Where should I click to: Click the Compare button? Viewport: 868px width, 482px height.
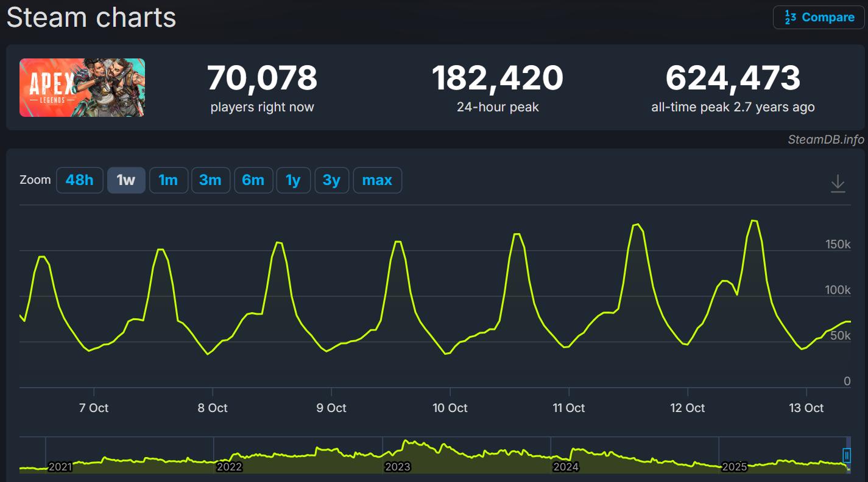point(819,17)
